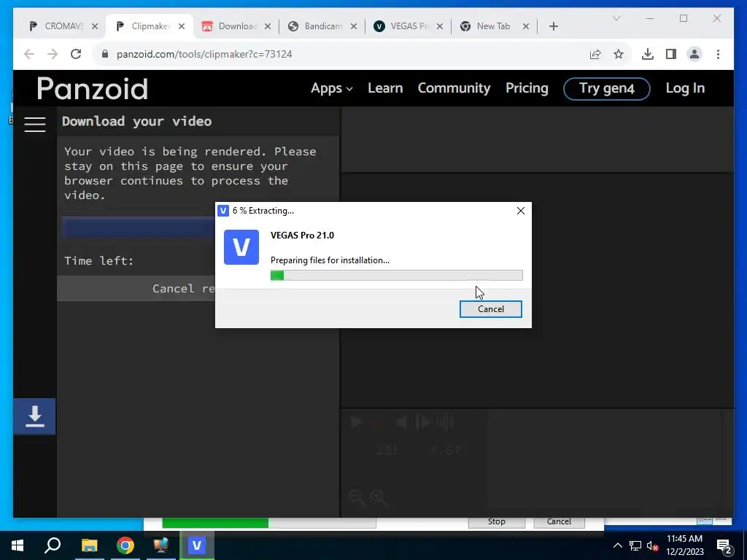Screen dimensions: 747x560
Task: Toggle the audio waveform icon
Action: pyautogui.click(x=445, y=422)
